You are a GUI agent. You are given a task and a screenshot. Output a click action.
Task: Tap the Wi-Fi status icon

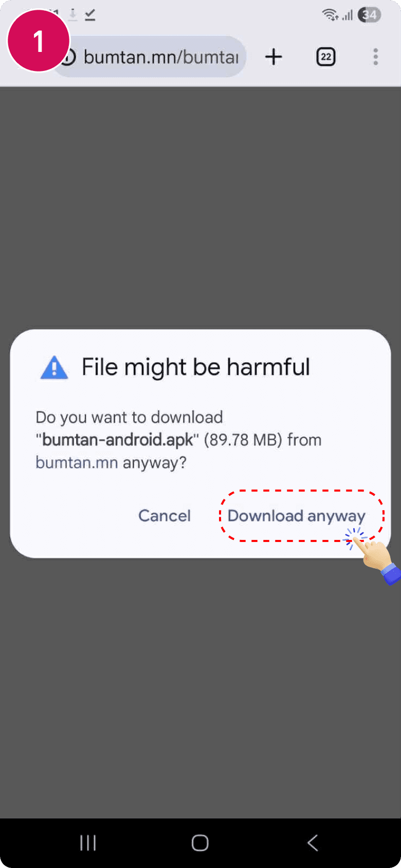[330, 15]
